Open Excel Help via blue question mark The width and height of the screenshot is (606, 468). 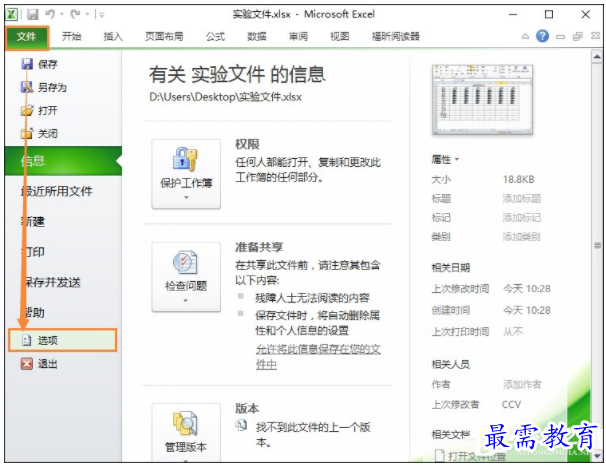(x=542, y=36)
